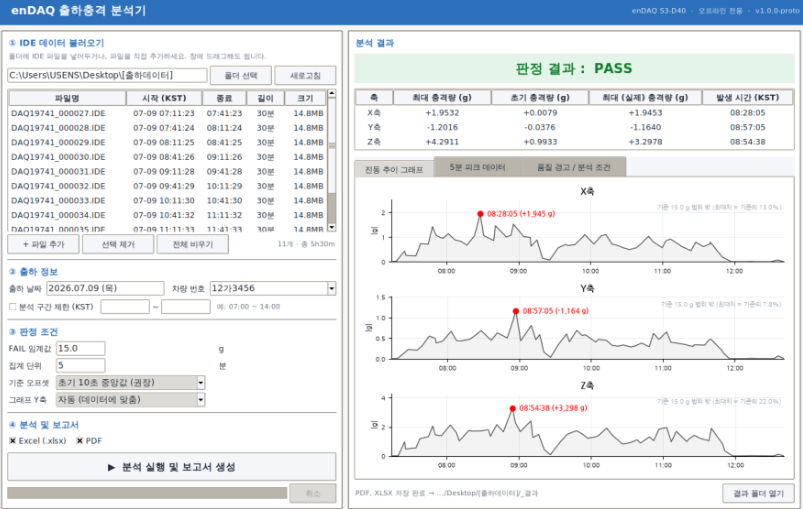Click the 08:28:05 발생 시간 cell
The width and height of the screenshot is (803, 509).
(748, 113)
